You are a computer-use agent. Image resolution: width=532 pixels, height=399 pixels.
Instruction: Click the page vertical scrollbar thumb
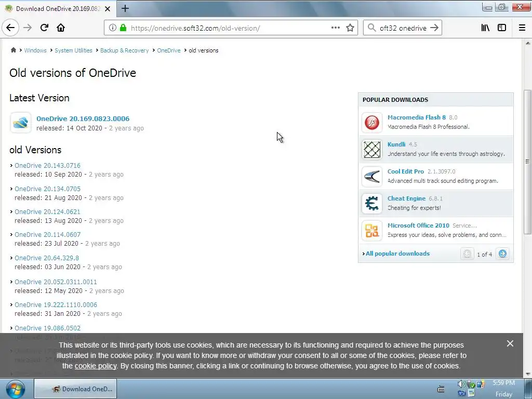coord(527,162)
